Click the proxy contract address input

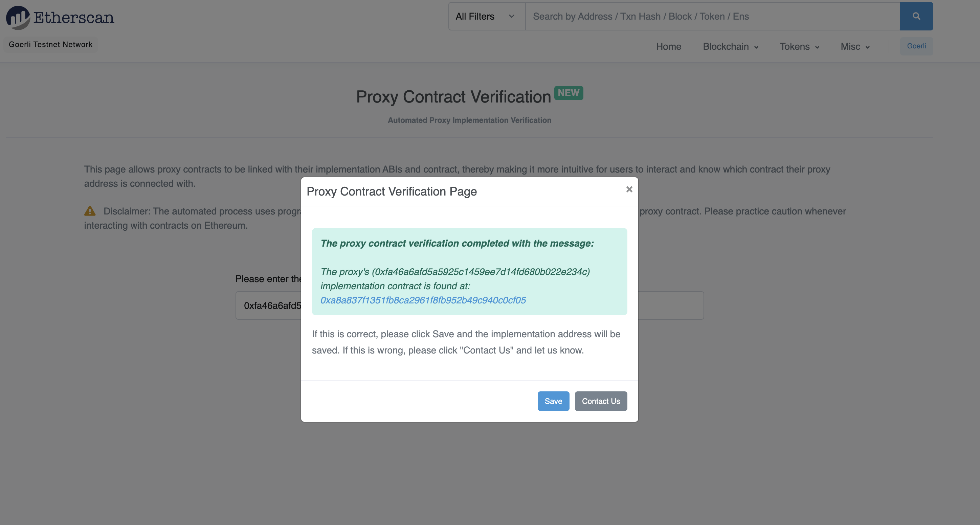click(269, 306)
